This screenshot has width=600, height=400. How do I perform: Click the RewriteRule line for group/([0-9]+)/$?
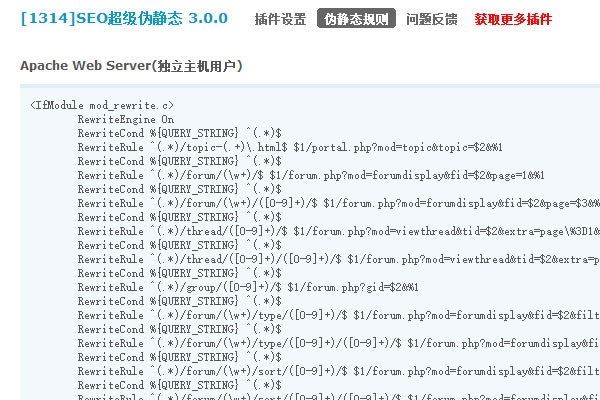[248, 287]
